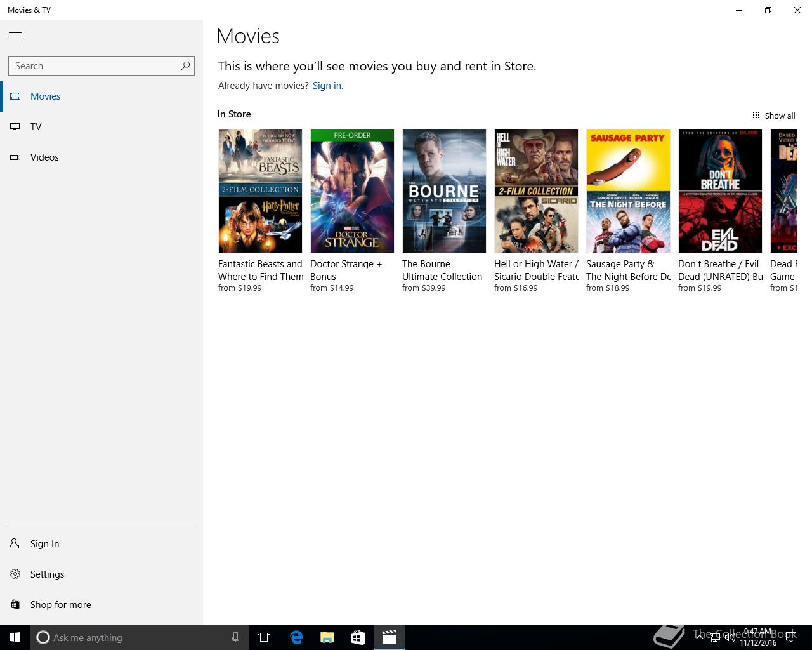
Task: Click the price 'from $39.99'
Action: [x=424, y=288]
